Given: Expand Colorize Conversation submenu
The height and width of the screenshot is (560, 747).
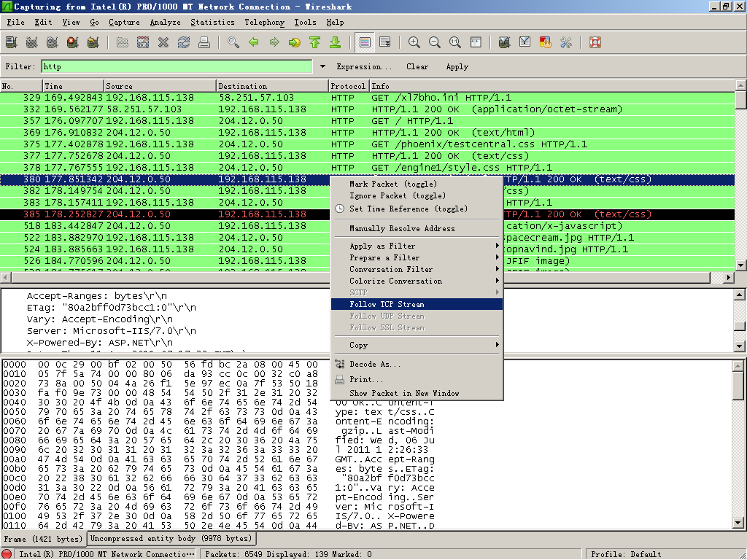Looking at the screenshot, I should coord(417,281).
